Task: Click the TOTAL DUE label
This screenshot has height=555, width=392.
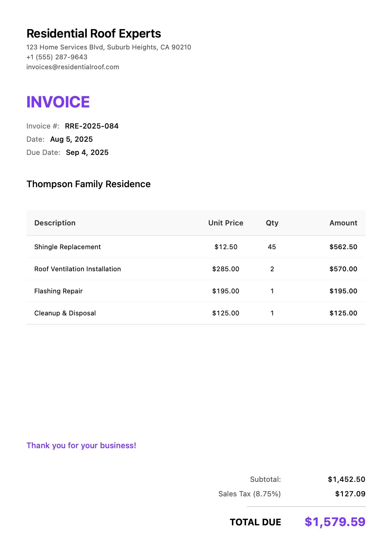Action: (x=255, y=522)
